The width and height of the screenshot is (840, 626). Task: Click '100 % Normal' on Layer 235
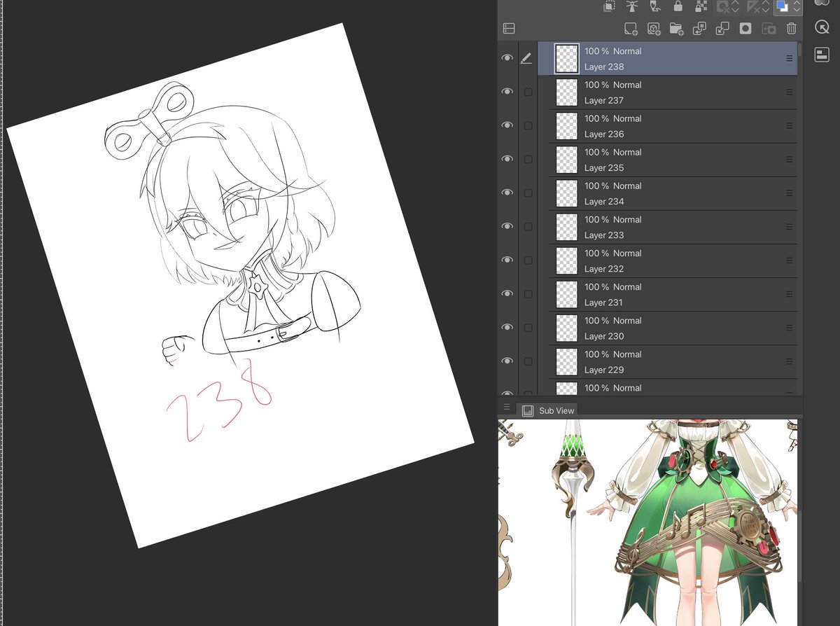(613, 152)
